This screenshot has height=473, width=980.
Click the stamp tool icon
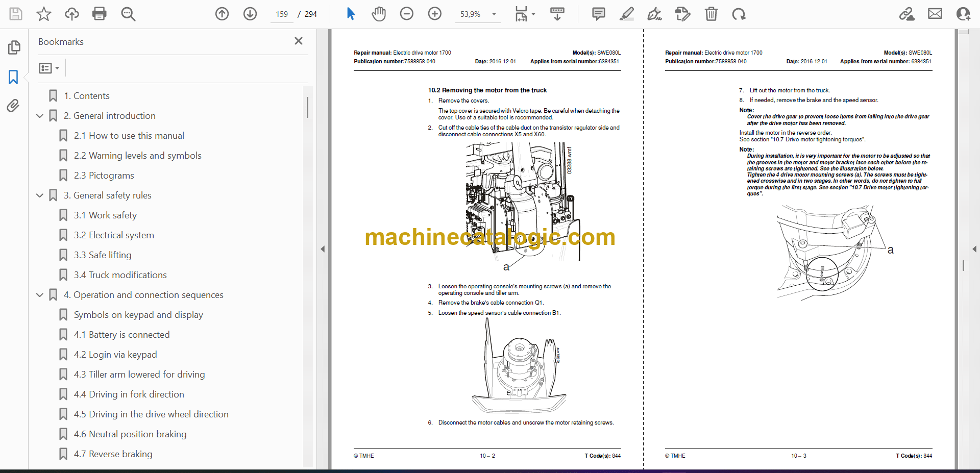click(682, 14)
